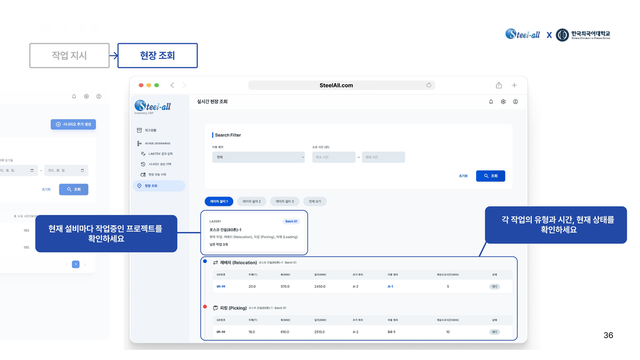Screen dimensions: 640x360
Task: Click the Relocation arrows icon
Action: (216, 262)
